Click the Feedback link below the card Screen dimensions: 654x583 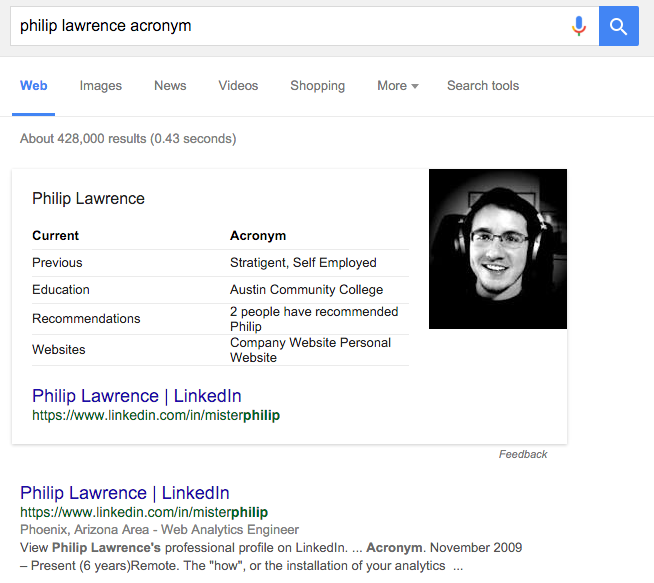coord(523,454)
